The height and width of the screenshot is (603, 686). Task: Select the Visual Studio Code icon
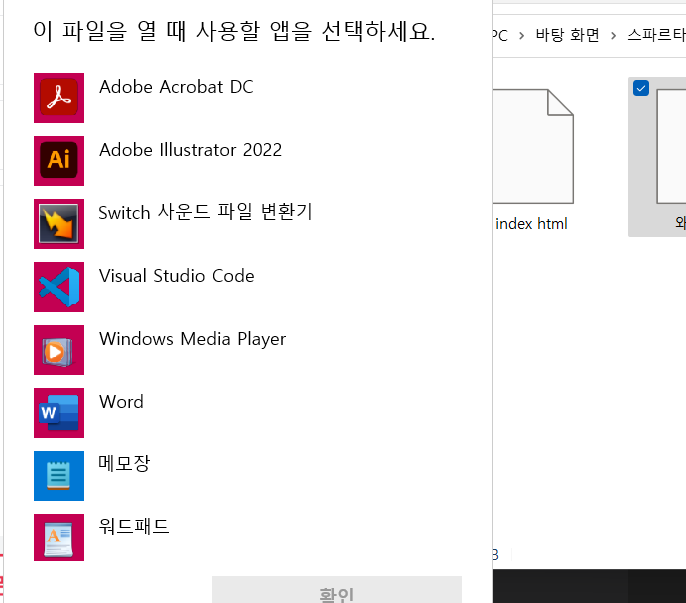pos(59,287)
